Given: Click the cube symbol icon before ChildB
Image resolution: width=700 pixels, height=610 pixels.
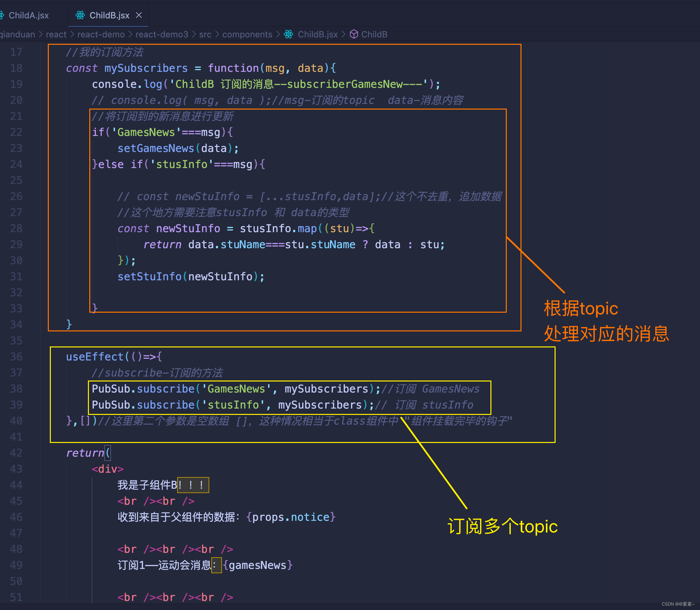Looking at the screenshot, I should tap(354, 34).
